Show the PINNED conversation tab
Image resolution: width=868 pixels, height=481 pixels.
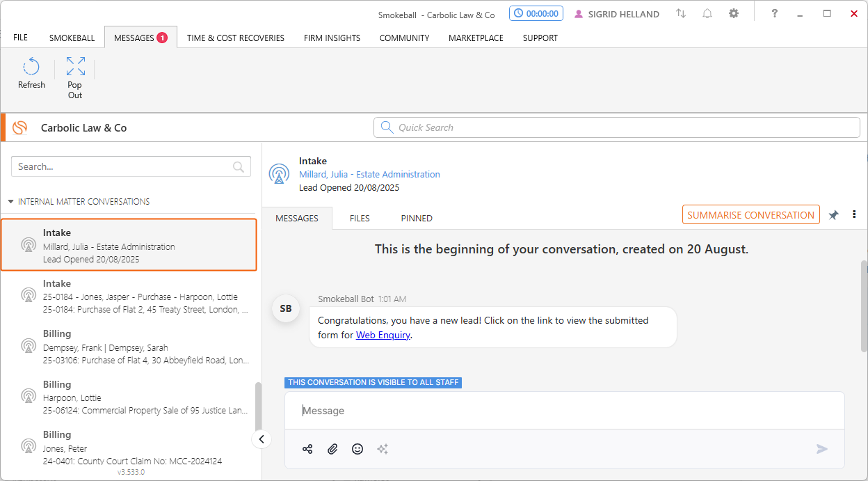coord(417,218)
